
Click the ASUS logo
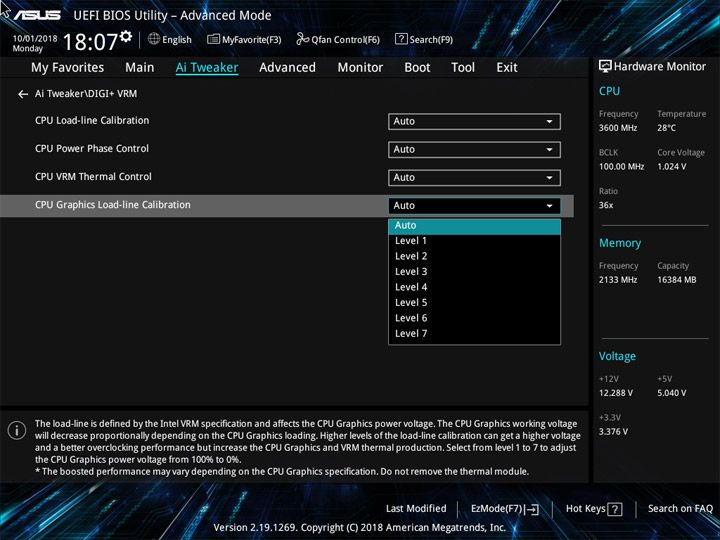click(37, 15)
